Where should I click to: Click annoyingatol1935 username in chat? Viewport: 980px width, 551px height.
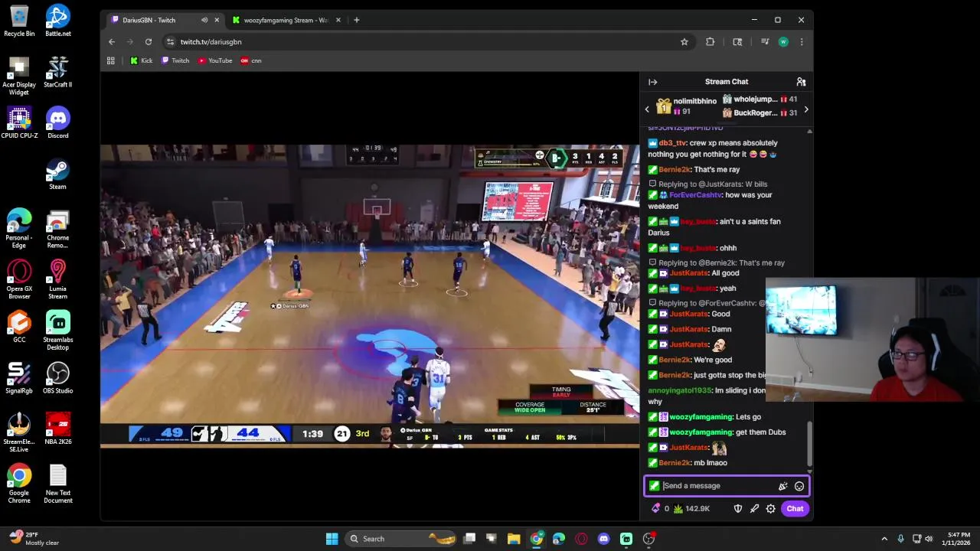[679, 391]
